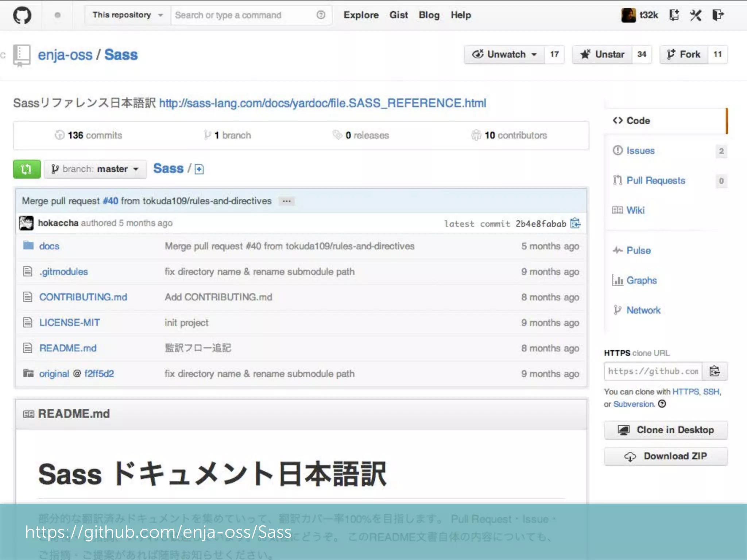This screenshot has width=747, height=560.
Task: Open Unwatch dropdown
Action: (x=504, y=54)
